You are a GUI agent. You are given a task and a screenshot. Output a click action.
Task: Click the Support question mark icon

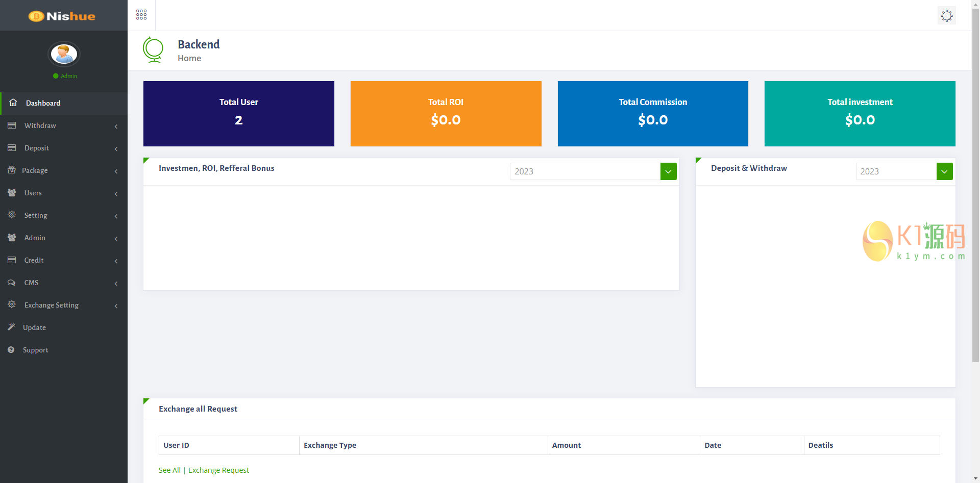[11, 350]
